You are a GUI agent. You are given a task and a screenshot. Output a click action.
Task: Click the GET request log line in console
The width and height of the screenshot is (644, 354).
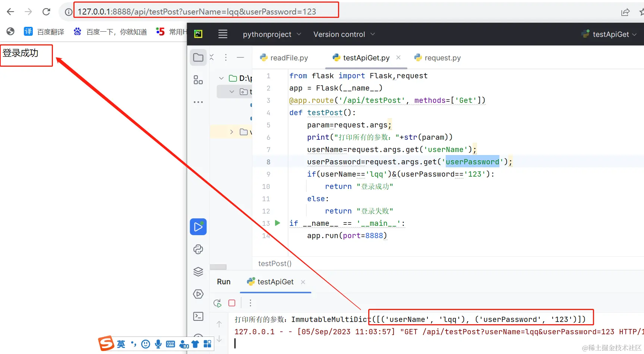439,332
